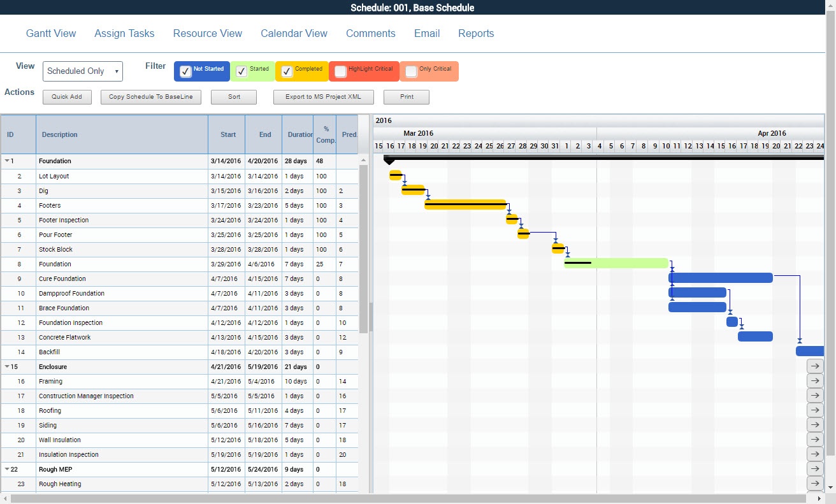Image resolution: width=836 pixels, height=504 pixels.
Task: Turn on the Only Critical filter
Action: coord(410,71)
